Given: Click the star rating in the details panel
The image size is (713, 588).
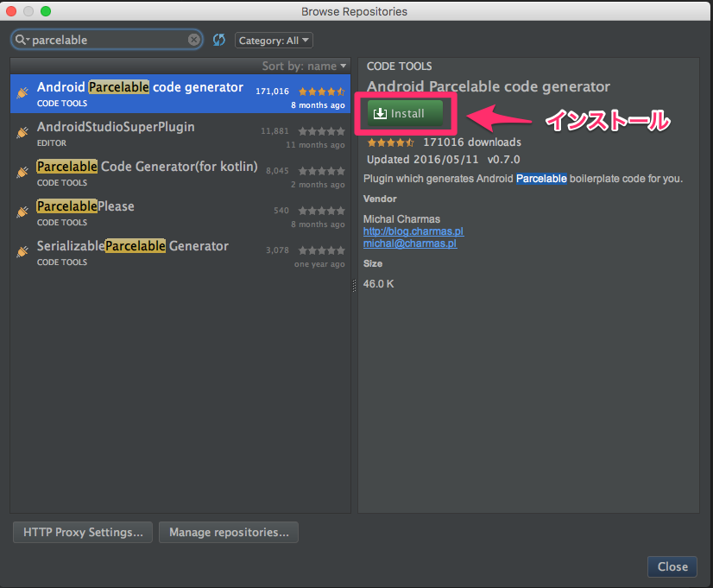Looking at the screenshot, I should point(391,142).
